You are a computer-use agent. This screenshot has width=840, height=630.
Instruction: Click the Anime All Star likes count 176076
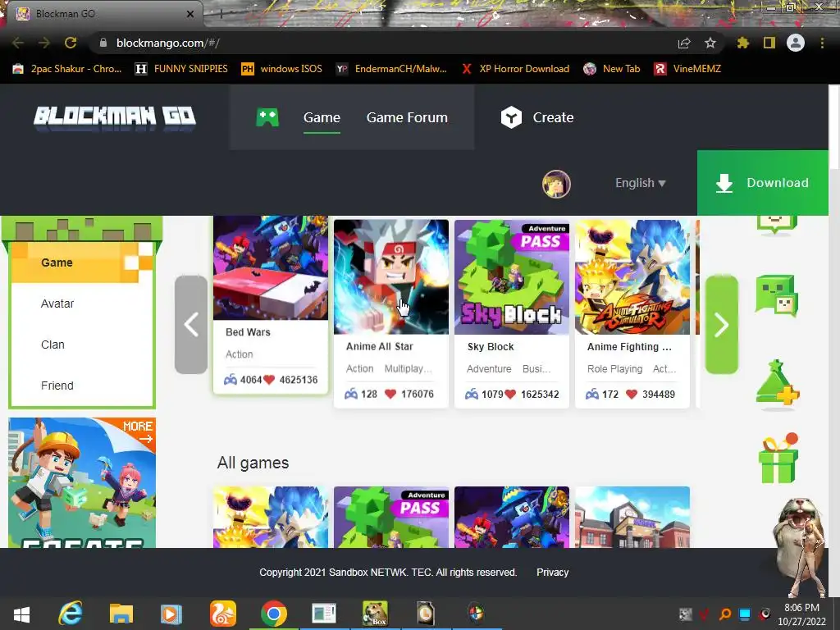(x=418, y=395)
